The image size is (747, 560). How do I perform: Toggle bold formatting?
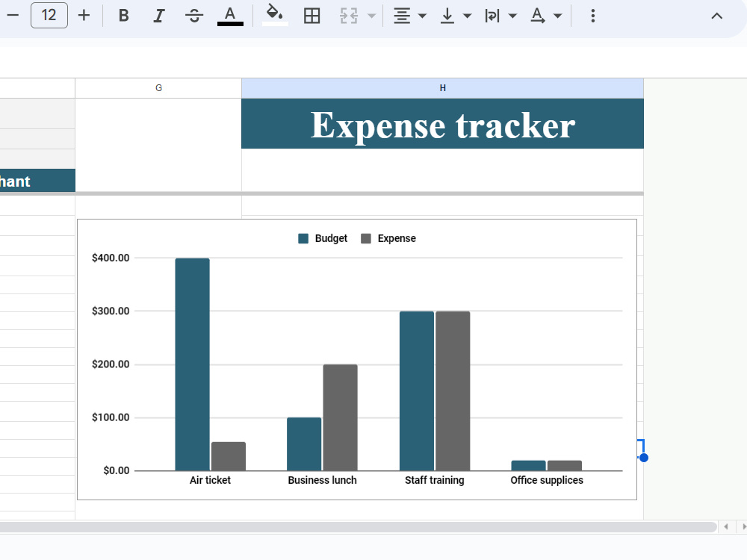123,16
